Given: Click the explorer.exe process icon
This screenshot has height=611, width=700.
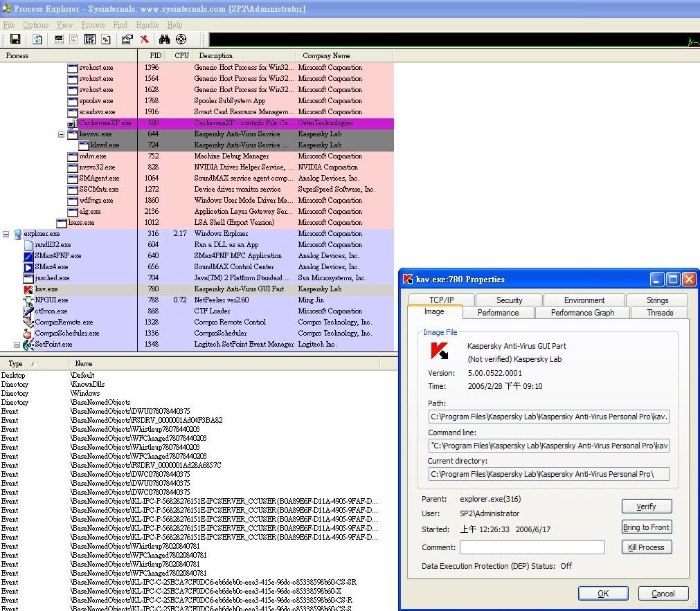Looking at the screenshot, I should (x=18, y=234).
